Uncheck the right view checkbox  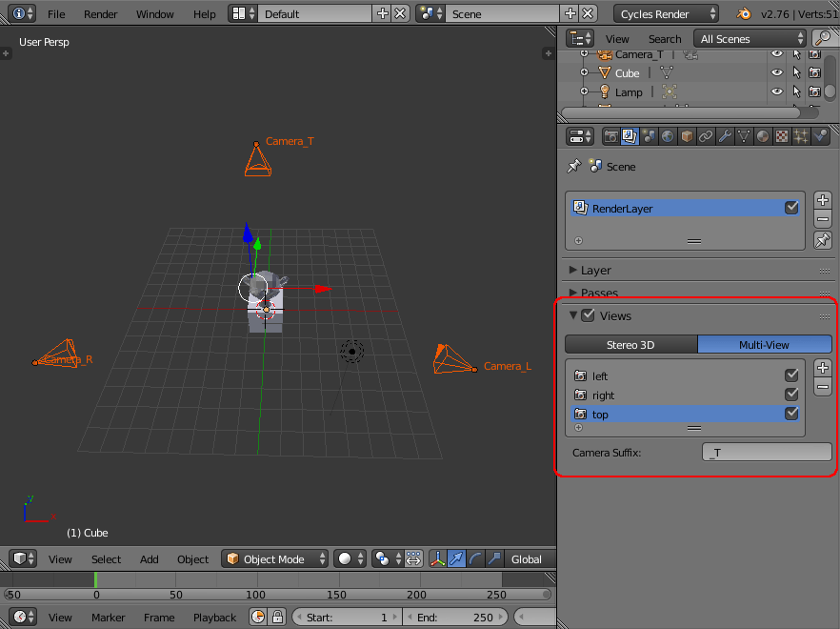[x=791, y=395]
